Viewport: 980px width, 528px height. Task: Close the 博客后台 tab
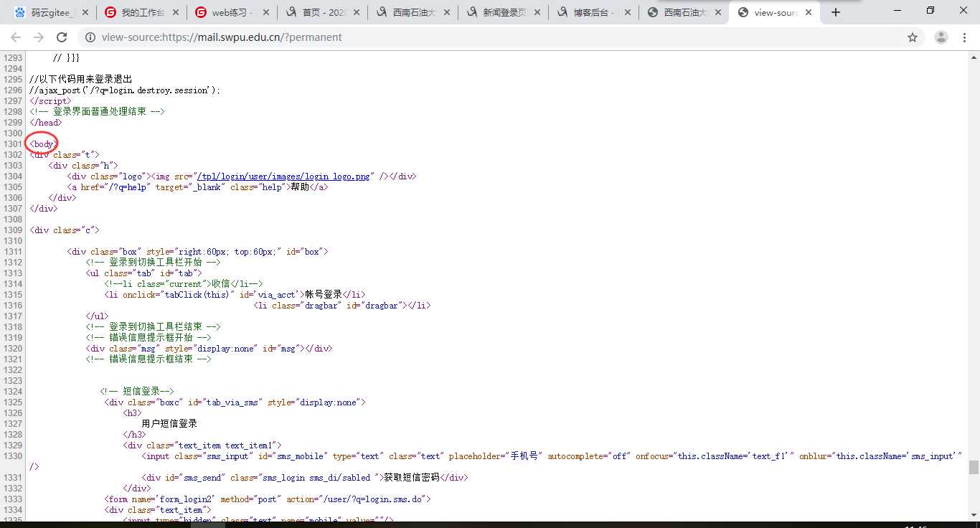point(628,12)
